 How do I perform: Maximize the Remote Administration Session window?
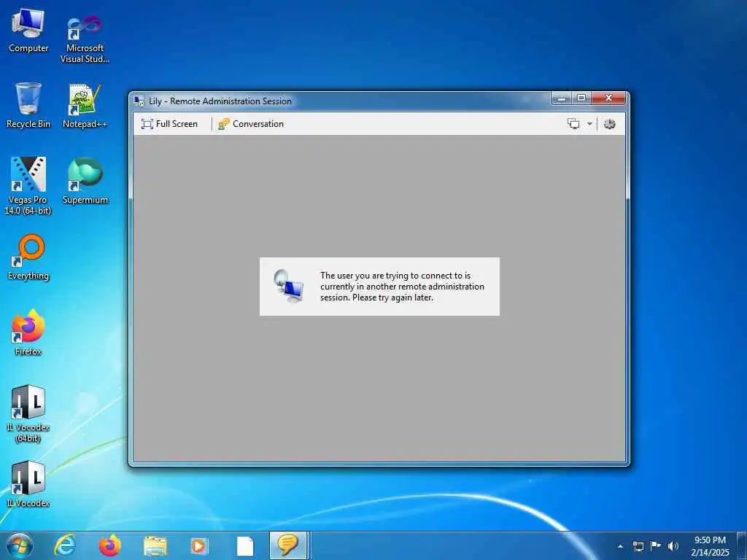pyautogui.click(x=581, y=98)
